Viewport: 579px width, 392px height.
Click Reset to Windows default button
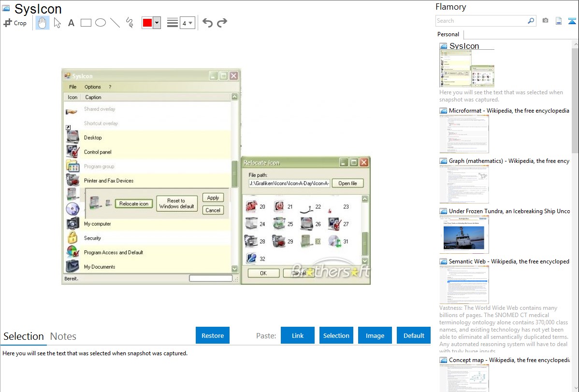[x=176, y=203]
